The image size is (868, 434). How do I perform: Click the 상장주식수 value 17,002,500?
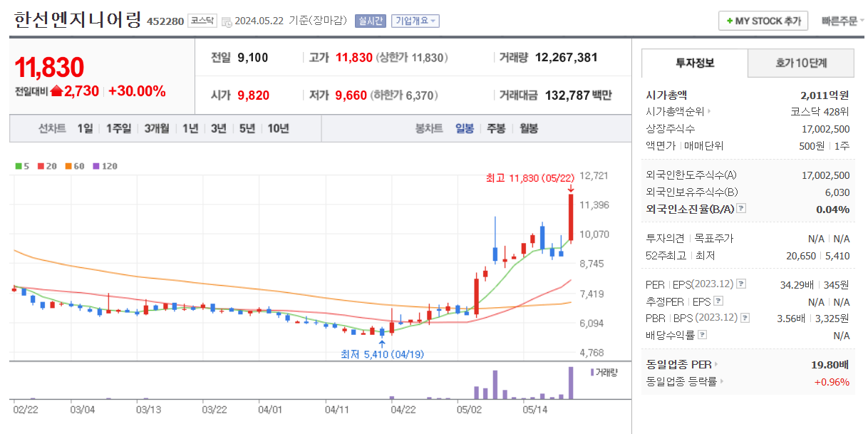click(826, 129)
